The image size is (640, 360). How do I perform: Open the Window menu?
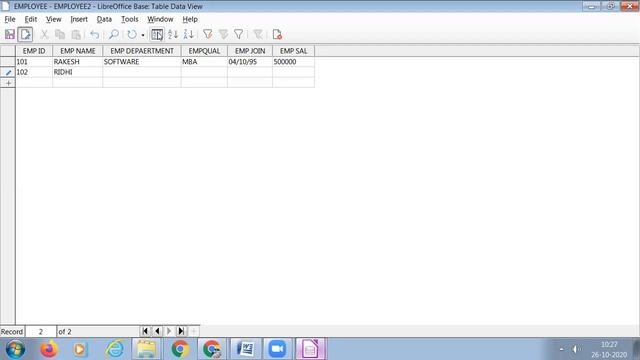click(160, 19)
